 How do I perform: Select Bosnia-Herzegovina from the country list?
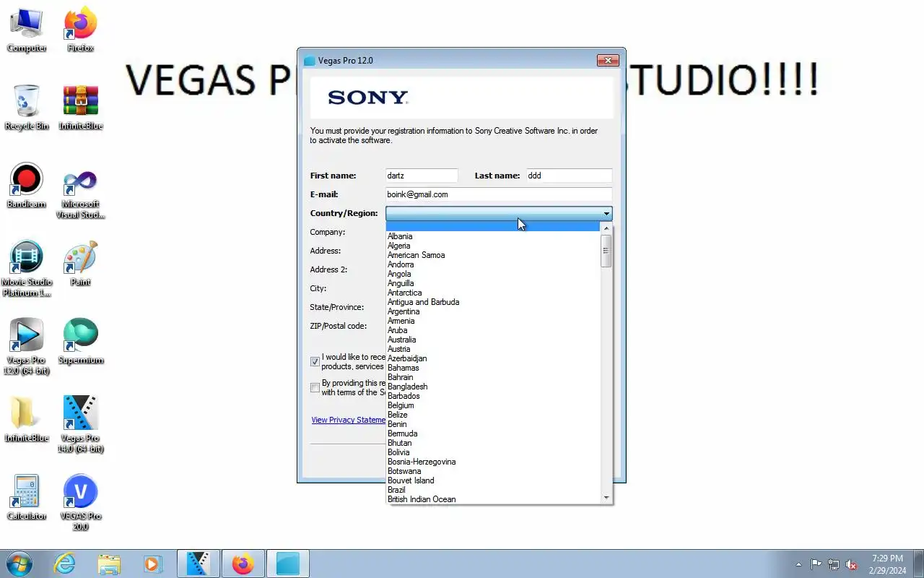pos(493,462)
